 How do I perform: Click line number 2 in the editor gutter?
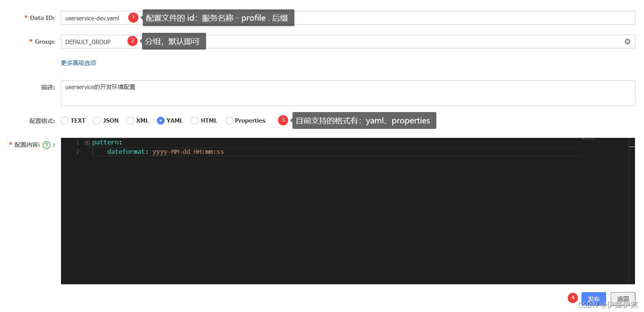pos(78,152)
